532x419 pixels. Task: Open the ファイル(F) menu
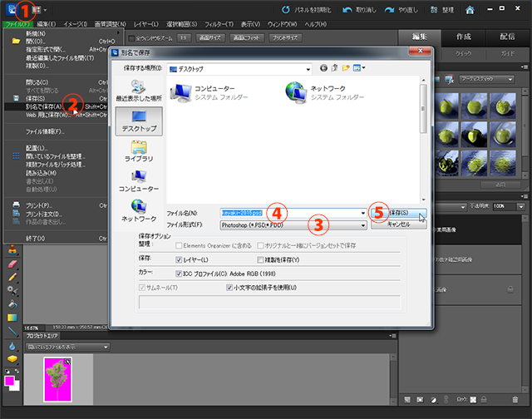point(18,24)
